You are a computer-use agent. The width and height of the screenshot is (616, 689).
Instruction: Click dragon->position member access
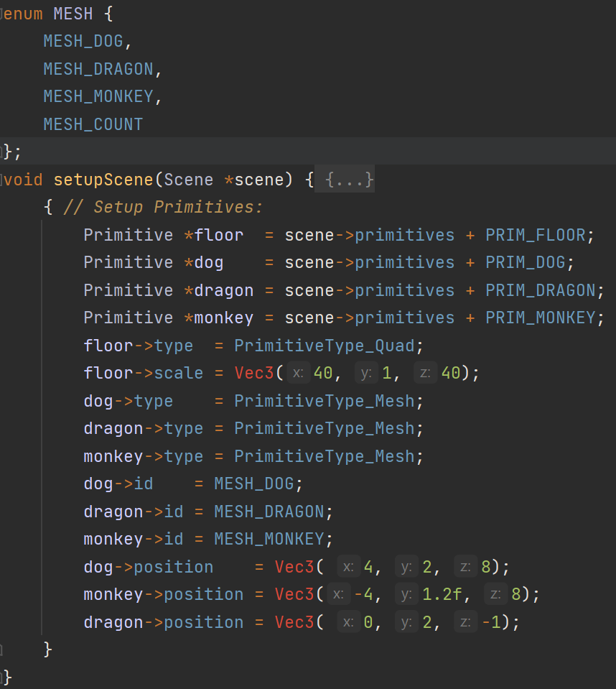coord(163,623)
